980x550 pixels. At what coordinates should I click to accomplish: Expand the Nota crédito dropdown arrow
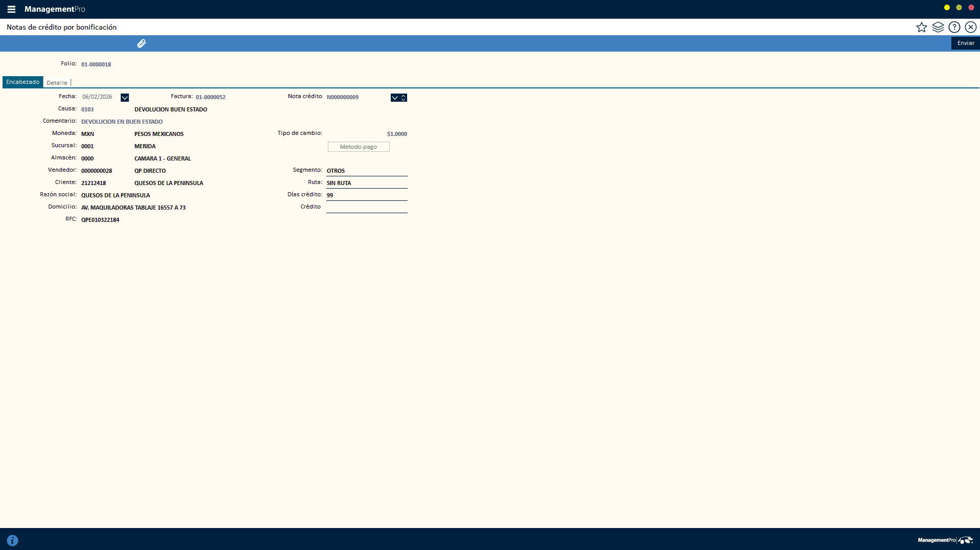point(395,98)
